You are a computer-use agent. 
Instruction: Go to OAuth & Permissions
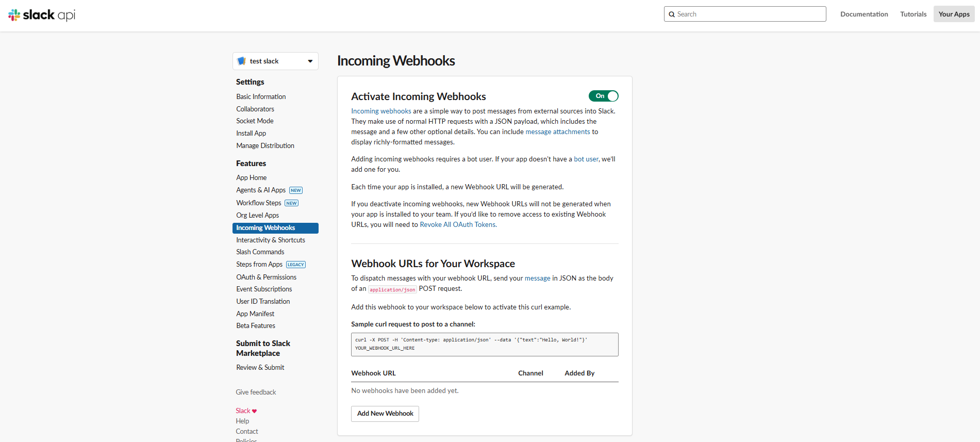point(266,277)
